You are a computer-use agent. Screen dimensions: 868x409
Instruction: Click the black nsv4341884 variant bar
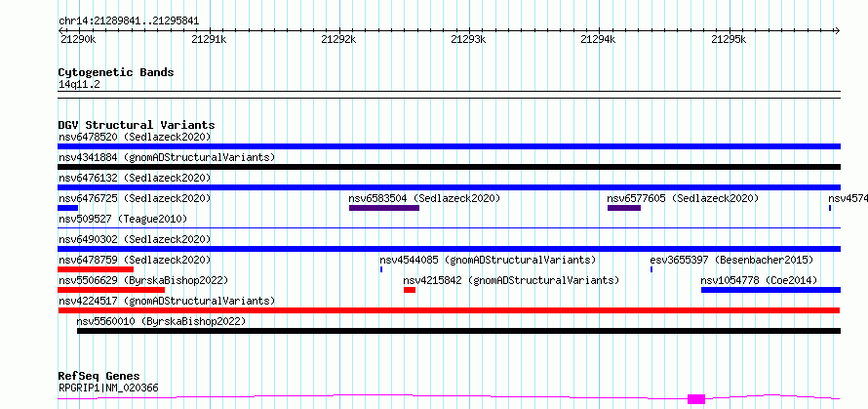[x=449, y=167]
